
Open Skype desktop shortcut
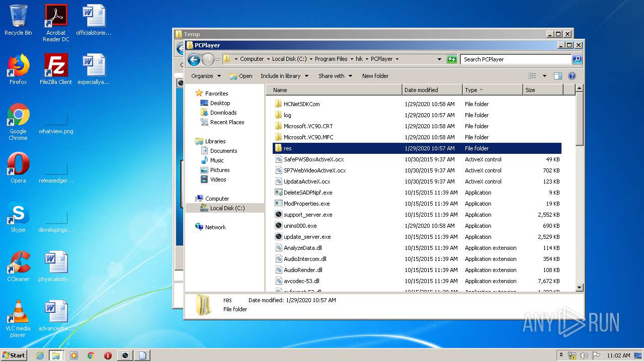18,217
